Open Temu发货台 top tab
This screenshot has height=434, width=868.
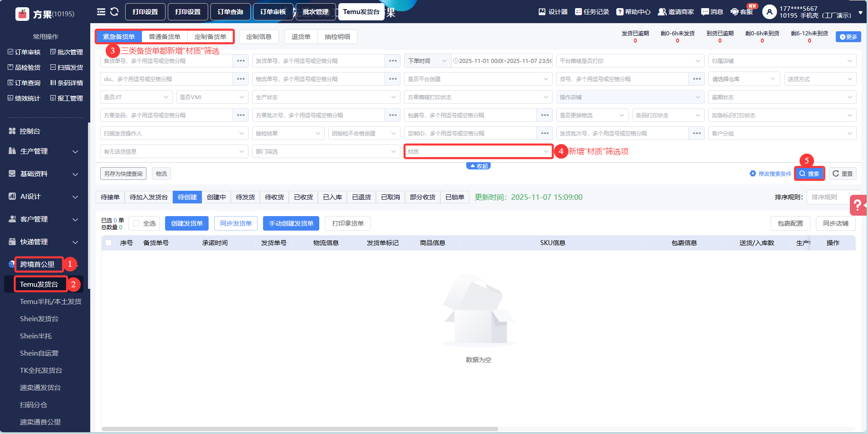tap(361, 12)
